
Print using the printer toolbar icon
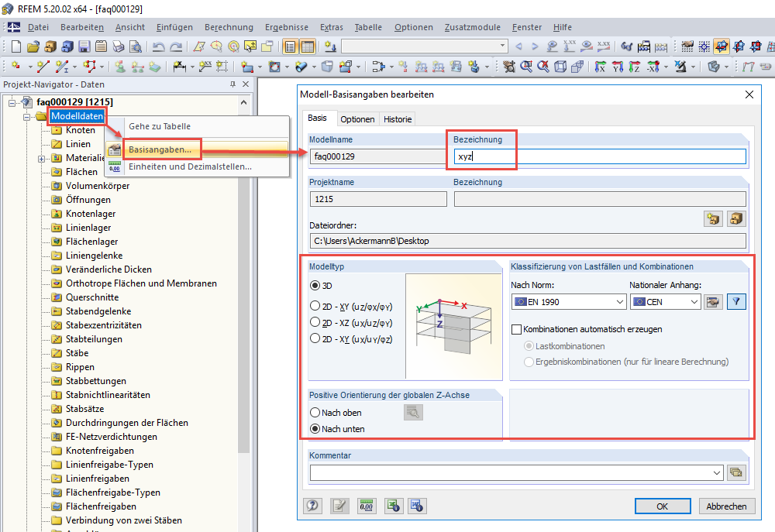(118, 46)
